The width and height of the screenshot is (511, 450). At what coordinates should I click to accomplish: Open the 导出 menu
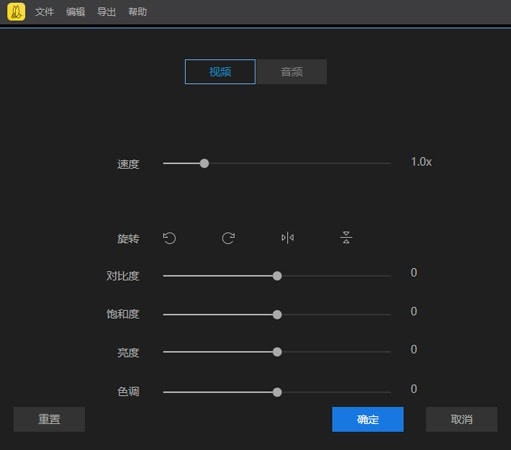coord(106,12)
